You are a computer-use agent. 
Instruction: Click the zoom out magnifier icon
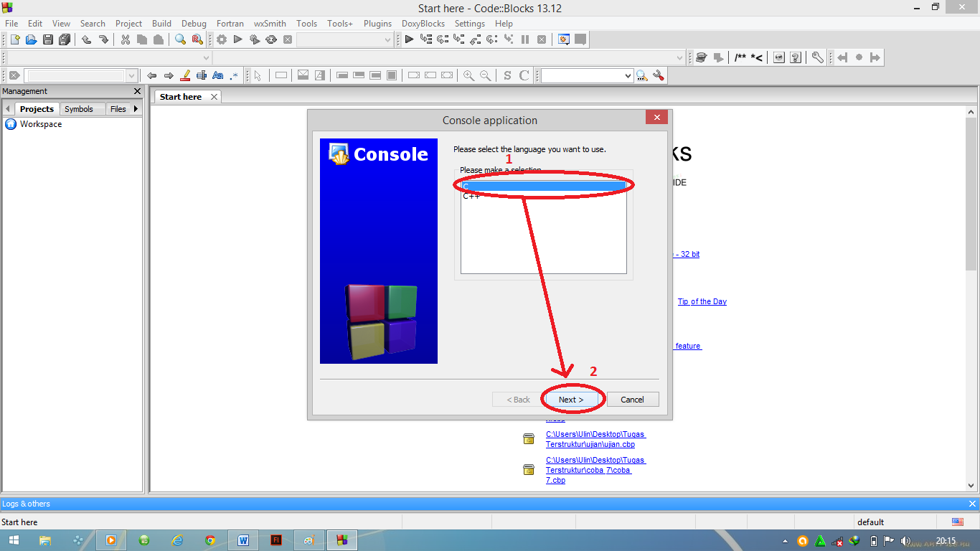click(x=486, y=75)
